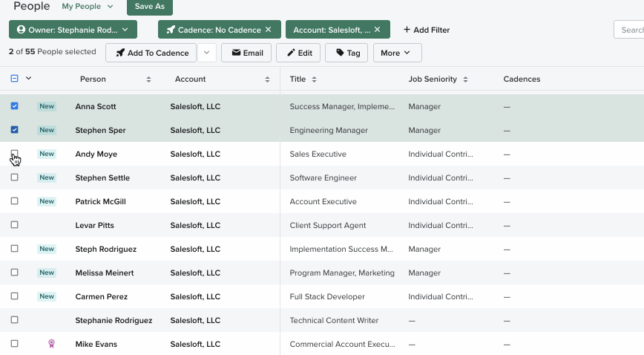Expand the arrow next to Add To Cadence

(206, 53)
